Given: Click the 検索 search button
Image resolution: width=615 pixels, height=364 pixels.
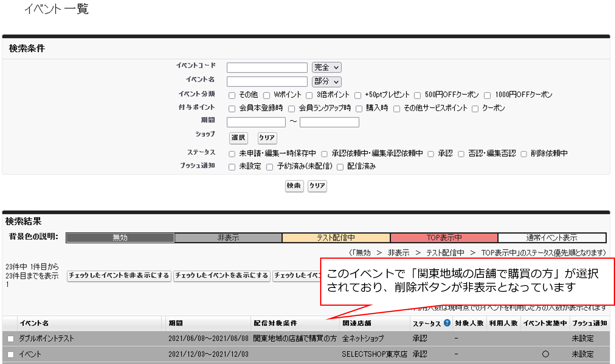Looking at the screenshot, I should (x=294, y=186).
